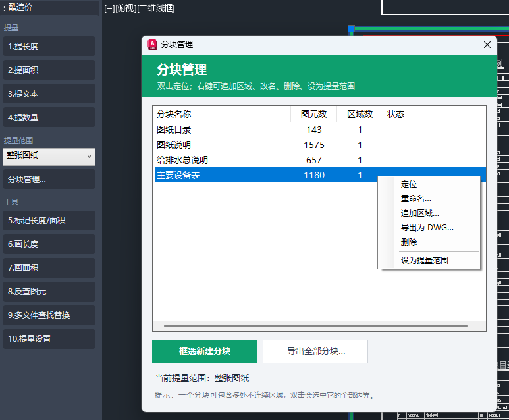The width and height of the screenshot is (509, 420).
Task: Open the [二维线框] visual style menu
Action: (156, 8)
